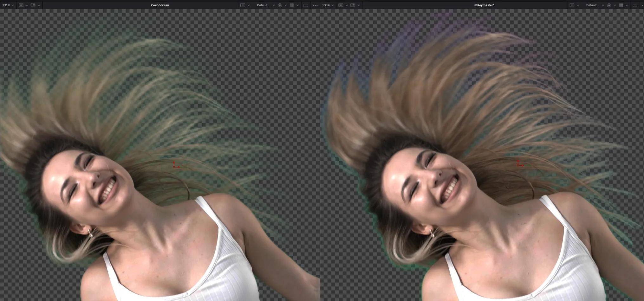The height and width of the screenshot is (301, 644).
Task: Click the CorridorKey viewer title
Action: pos(160,5)
